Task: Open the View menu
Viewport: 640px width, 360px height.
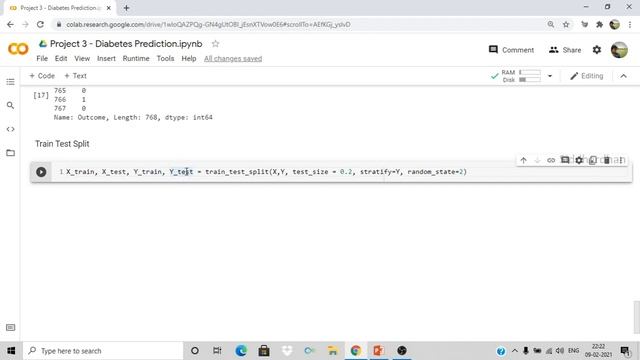Action: pyautogui.click(x=82, y=58)
